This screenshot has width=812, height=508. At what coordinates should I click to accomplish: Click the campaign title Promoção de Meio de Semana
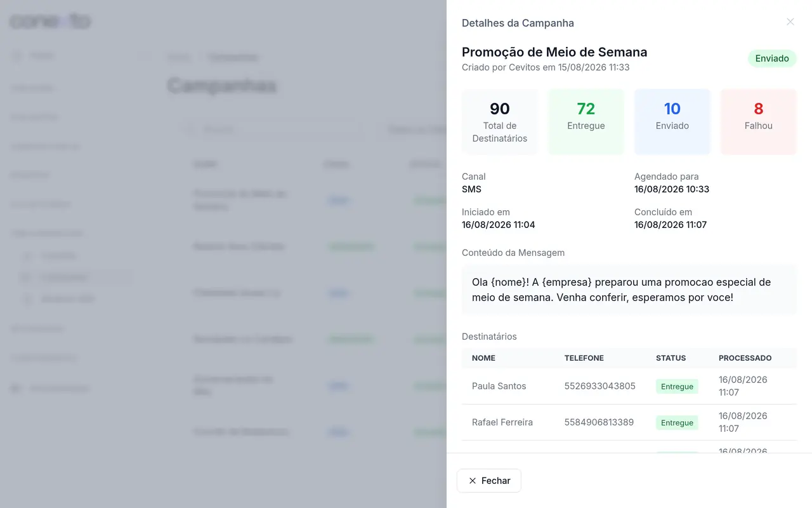tap(554, 52)
